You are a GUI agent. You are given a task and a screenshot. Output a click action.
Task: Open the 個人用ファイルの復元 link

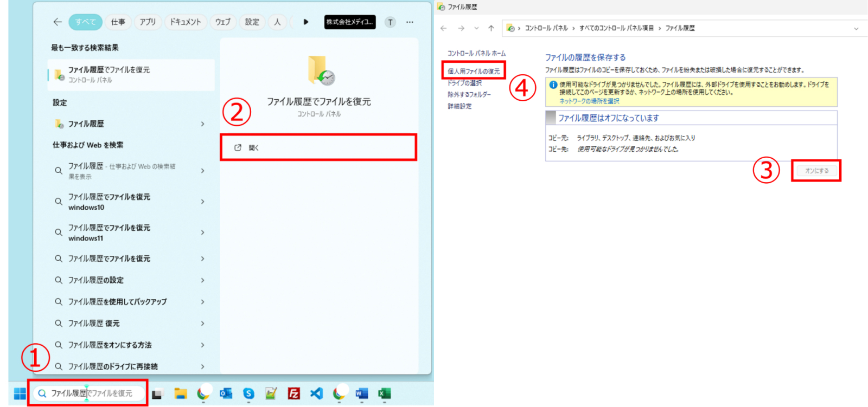(474, 71)
